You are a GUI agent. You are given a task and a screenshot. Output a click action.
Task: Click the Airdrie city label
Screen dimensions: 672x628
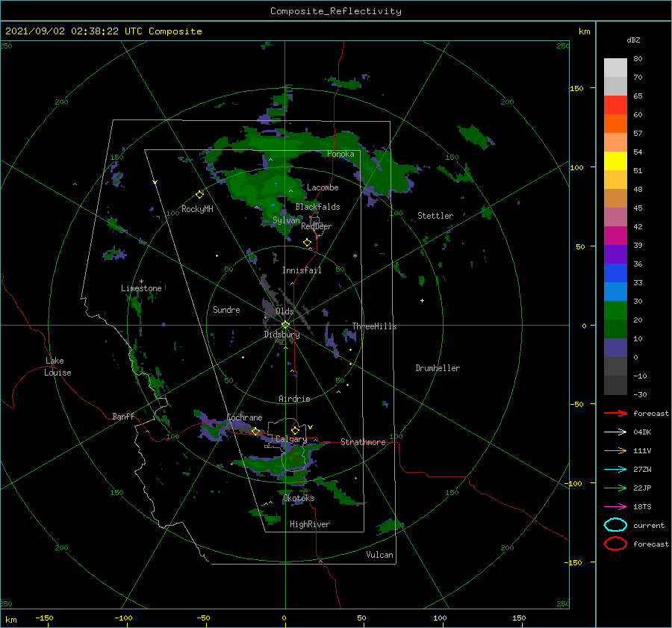pyautogui.click(x=294, y=399)
